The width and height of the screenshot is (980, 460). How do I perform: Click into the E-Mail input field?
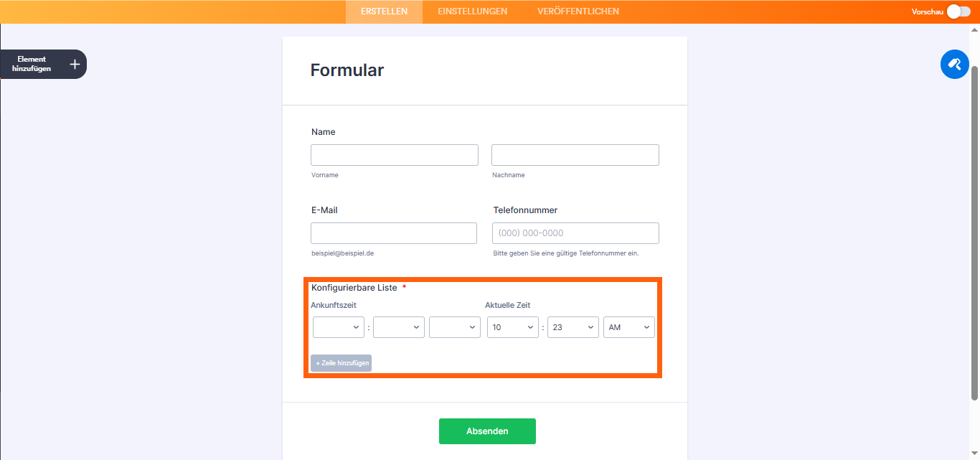coord(394,233)
